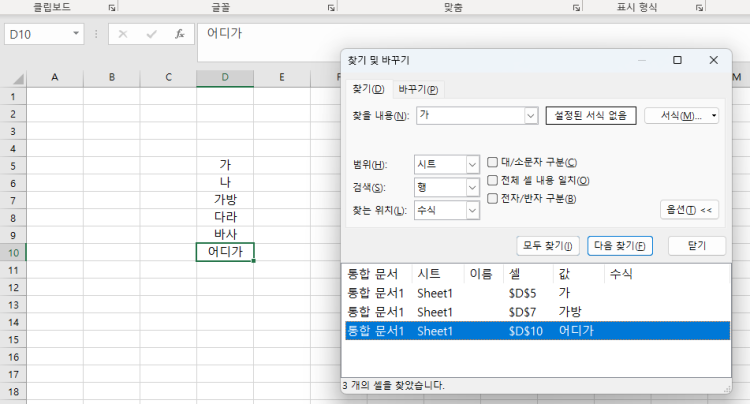750x404 pixels.
Task: Select column D header
Action: coord(225,77)
